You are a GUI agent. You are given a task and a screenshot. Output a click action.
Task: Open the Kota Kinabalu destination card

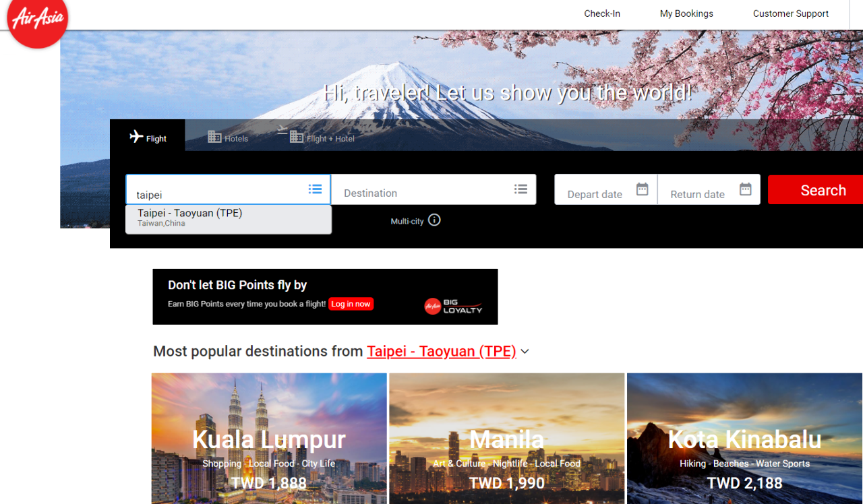pyautogui.click(x=744, y=439)
